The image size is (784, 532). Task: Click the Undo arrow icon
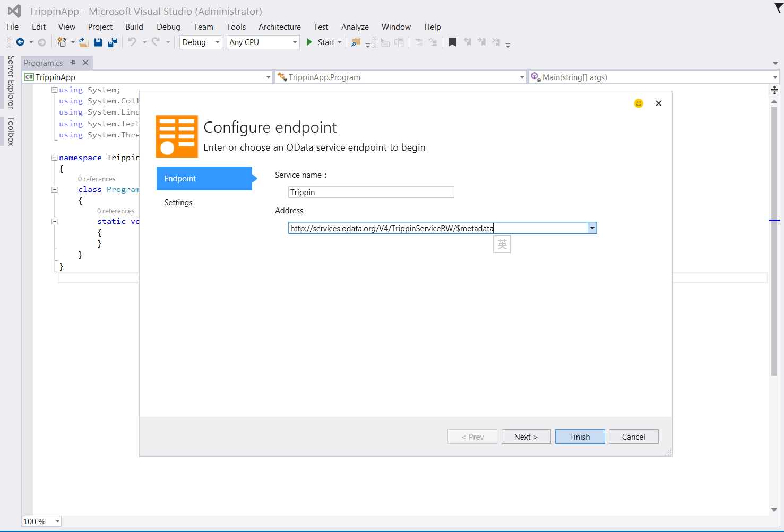(132, 42)
